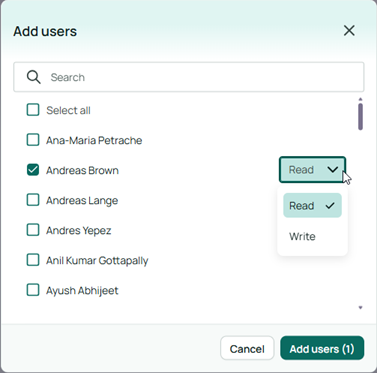The image size is (377, 373).
Task: Click the Anil Kumar Gottapally name
Action: click(x=97, y=261)
